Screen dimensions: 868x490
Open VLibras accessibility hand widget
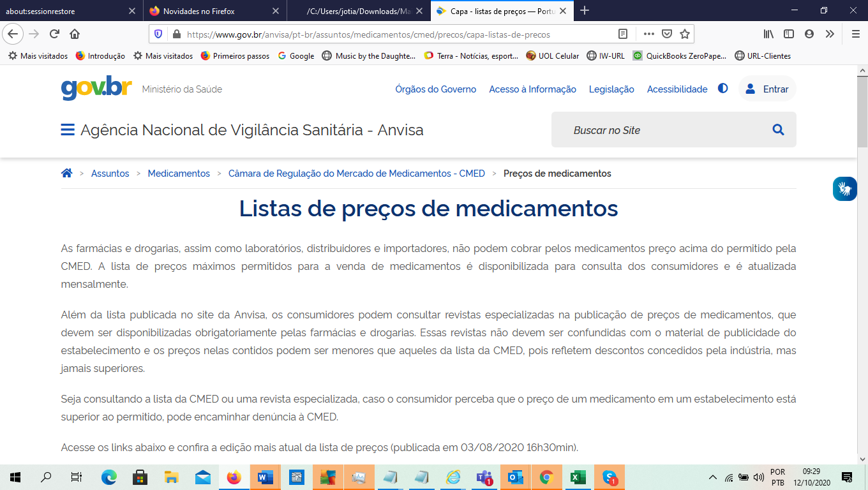pyautogui.click(x=844, y=189)
